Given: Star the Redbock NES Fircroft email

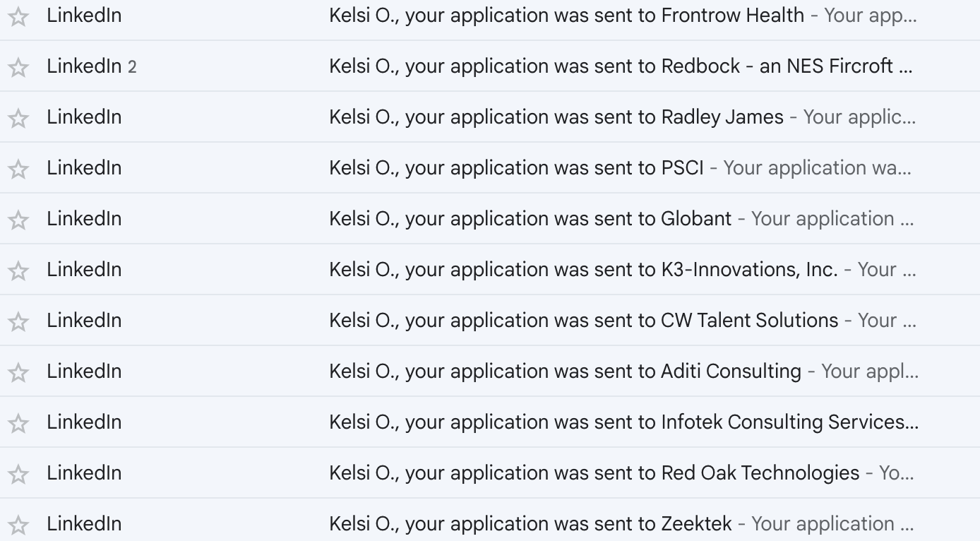Looking at the screenshot, I should (x=18, y=67).
